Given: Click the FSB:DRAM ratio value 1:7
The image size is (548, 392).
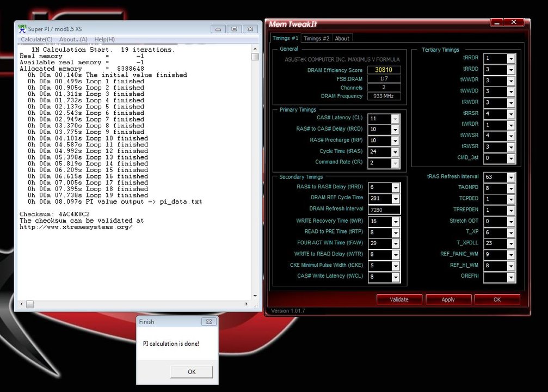Looking at the screenshot, I should pos(384,79).
